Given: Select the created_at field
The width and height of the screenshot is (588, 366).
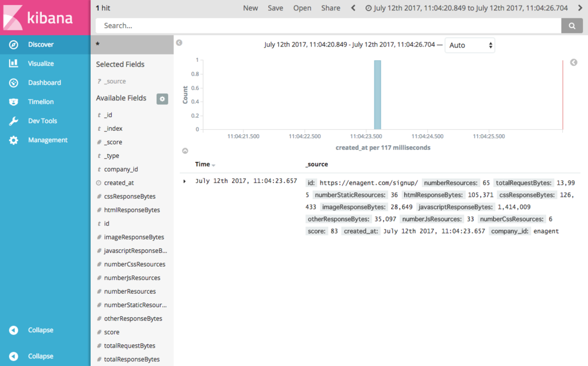Looking at the screenshot, I should 119,183.
